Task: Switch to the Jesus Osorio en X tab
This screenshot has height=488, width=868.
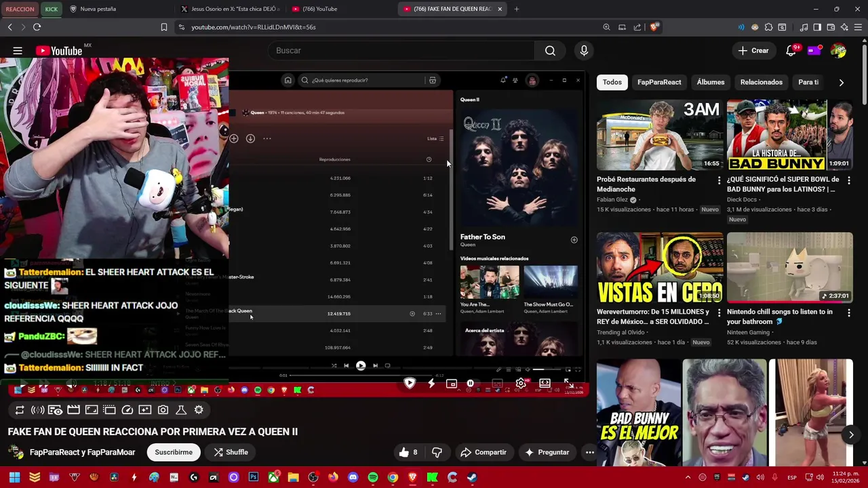Action: click(x=230, y=9)
